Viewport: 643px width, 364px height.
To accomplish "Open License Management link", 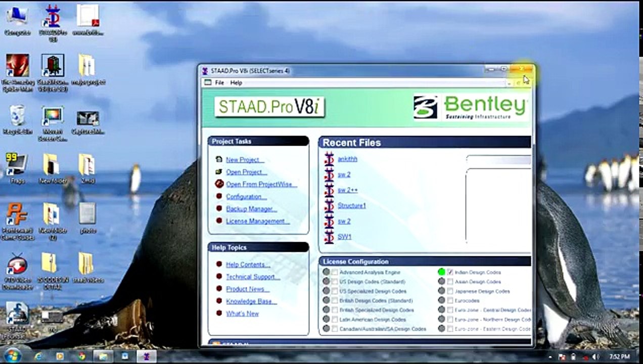I will [258, 221].
